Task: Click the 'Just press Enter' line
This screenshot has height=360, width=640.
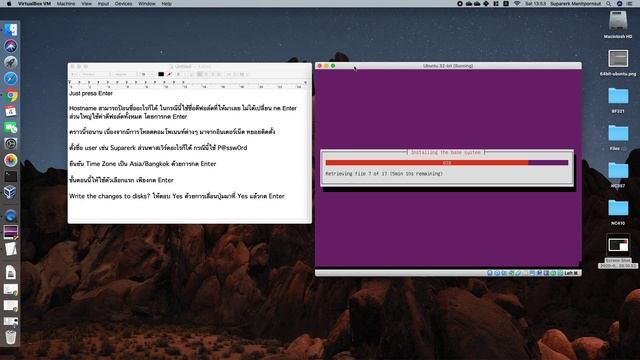Action: tap(91, 93)
